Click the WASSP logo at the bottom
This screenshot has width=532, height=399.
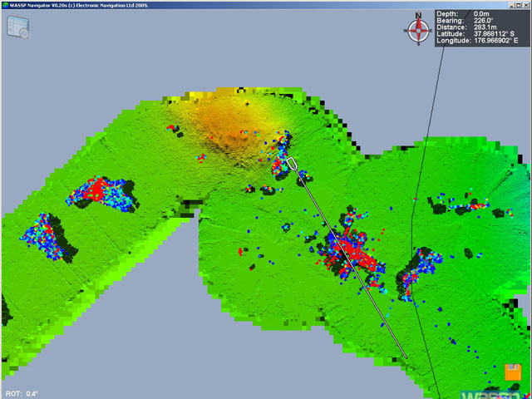click(489, 392)
